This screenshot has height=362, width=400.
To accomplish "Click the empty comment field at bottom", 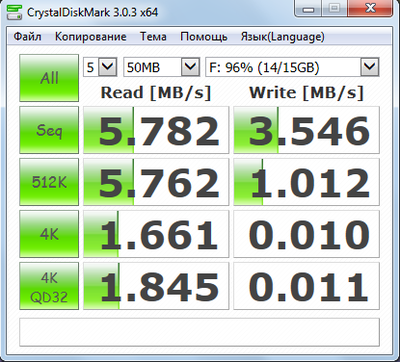I will click(x=199, y=332).
